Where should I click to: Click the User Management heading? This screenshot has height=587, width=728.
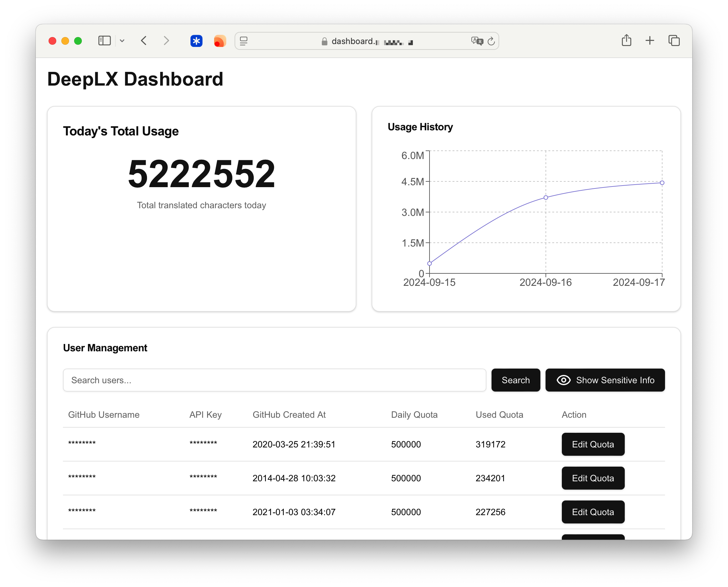tap(105, 348)
